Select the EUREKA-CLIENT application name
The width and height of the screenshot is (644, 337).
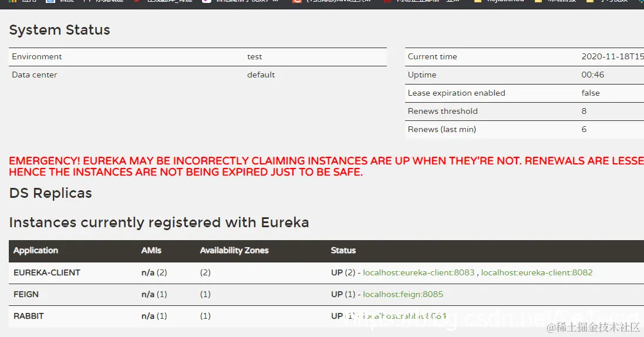click(x=47, y=272)
